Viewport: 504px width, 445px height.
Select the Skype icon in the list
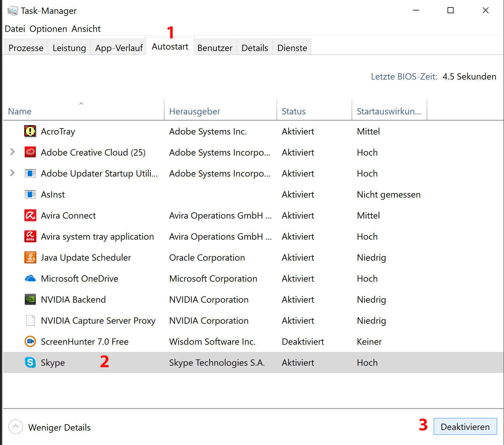tap(30, 362)
